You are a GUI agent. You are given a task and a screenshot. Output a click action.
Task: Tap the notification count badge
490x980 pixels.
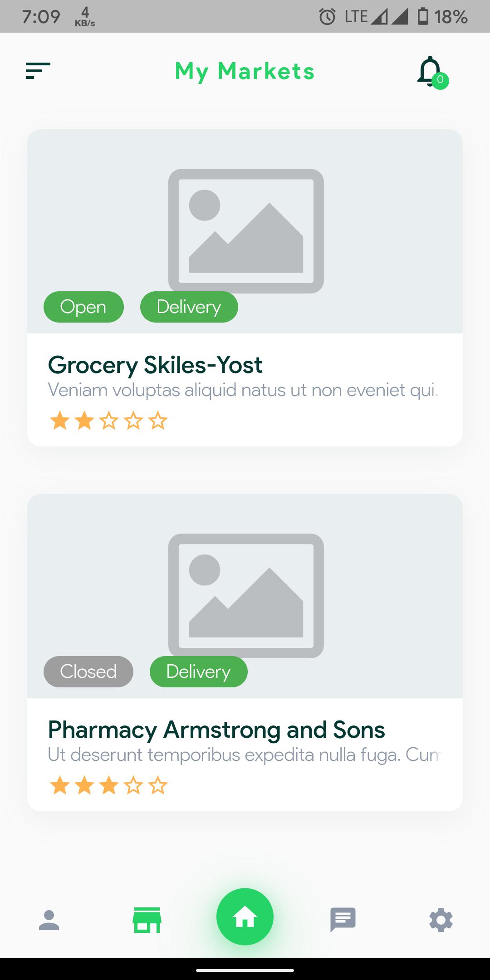[x=440, y=81]
